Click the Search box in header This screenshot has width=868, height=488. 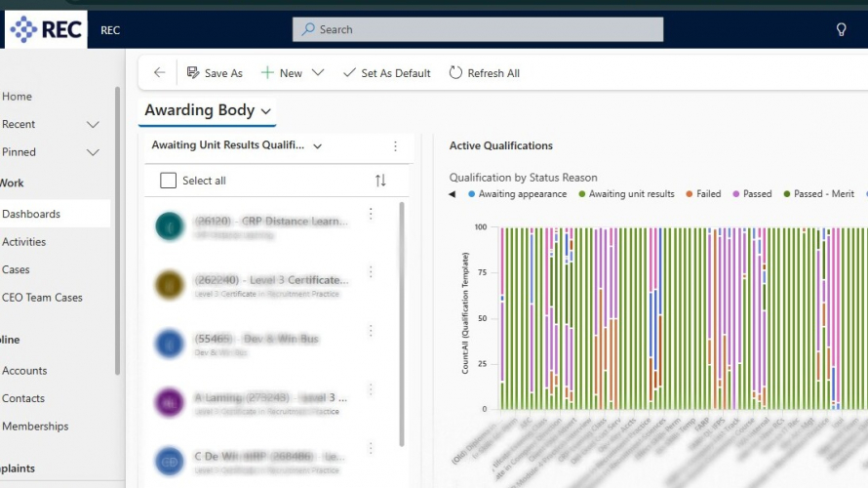(478, 29)
